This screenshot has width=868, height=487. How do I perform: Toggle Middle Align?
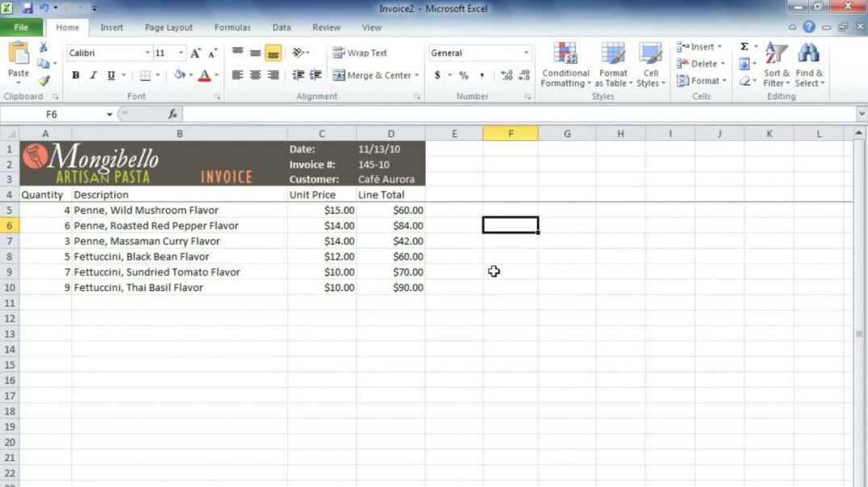(255, 52)
